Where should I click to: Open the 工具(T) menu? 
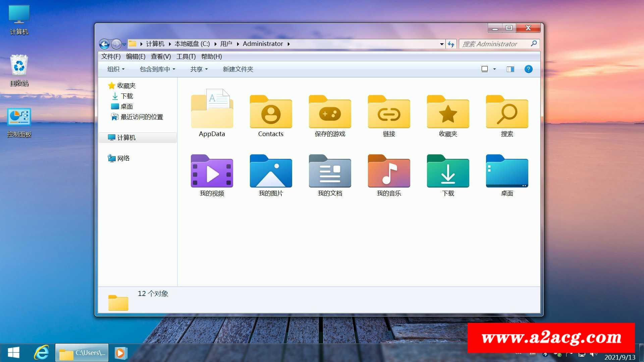click(186, 56)
